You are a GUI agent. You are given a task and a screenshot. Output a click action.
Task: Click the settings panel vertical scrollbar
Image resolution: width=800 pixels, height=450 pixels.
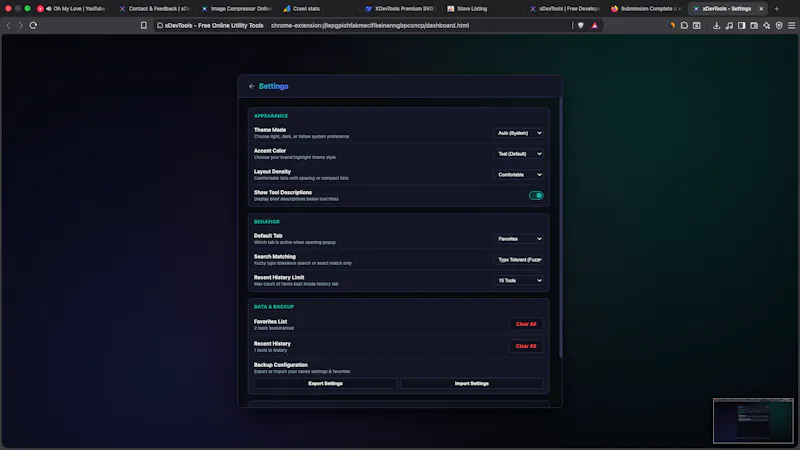[561, 228]
